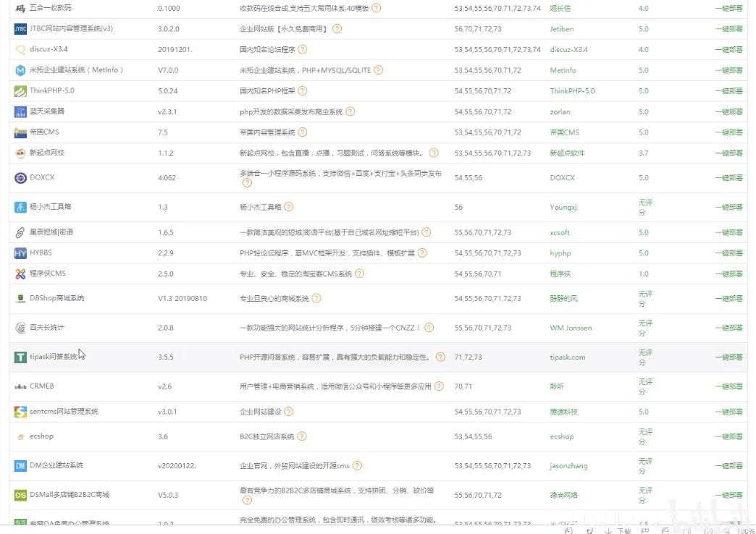Select the app name 米拓企业建站系统(MetInfo)

click(77, 70)
